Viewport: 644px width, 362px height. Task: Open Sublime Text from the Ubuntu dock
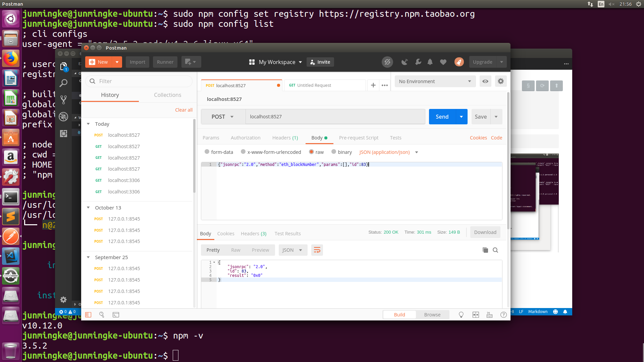[11, 217]
